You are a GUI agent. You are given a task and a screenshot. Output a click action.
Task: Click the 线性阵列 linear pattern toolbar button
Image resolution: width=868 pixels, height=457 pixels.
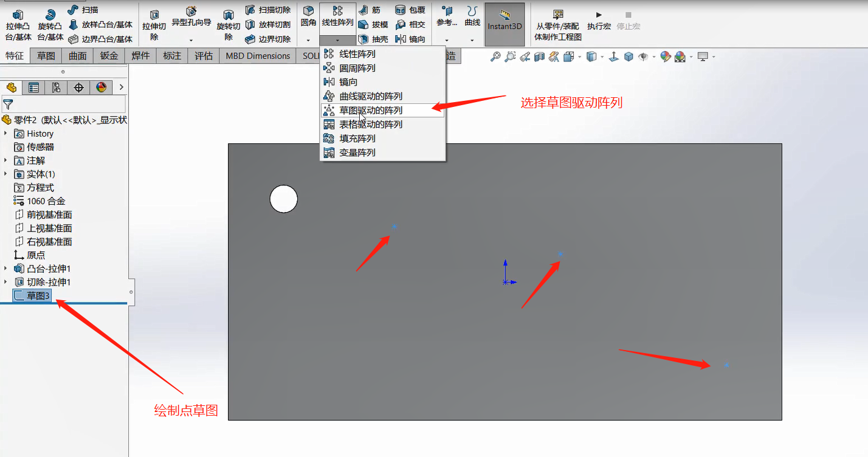click(337, 17)
